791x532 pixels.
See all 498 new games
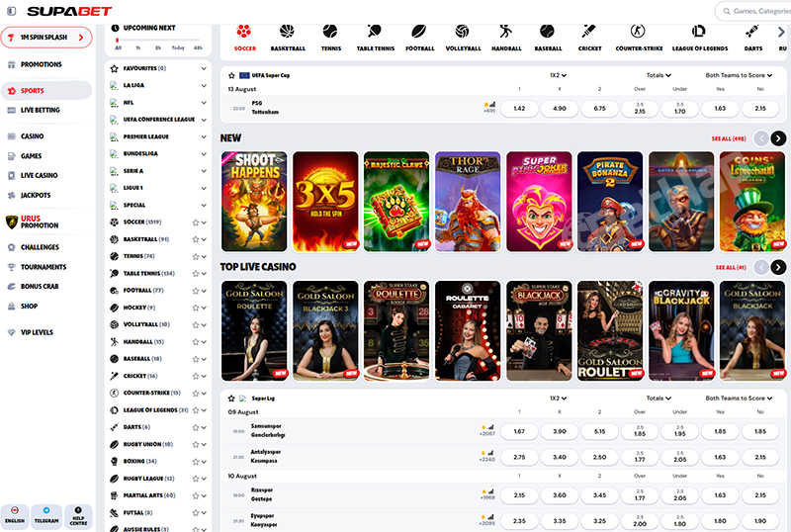729,138
